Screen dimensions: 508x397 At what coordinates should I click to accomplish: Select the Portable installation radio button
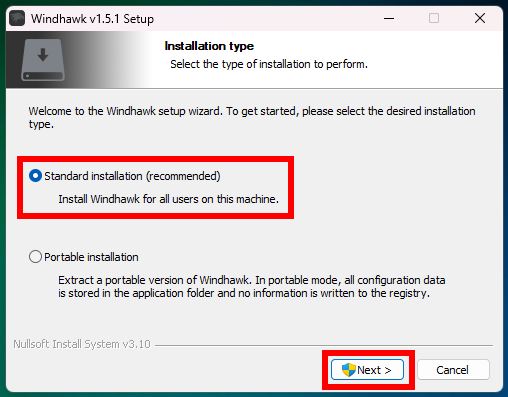(35, 257)
